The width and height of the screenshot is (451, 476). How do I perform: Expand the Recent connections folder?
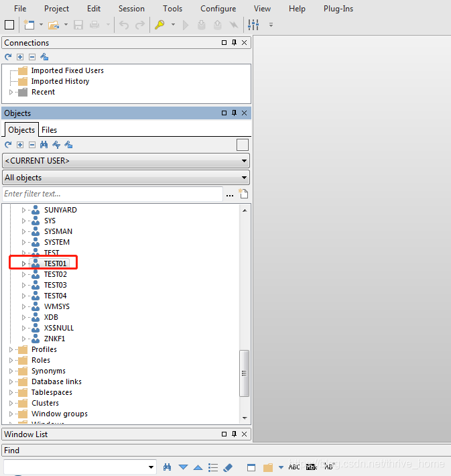(11, 92)
